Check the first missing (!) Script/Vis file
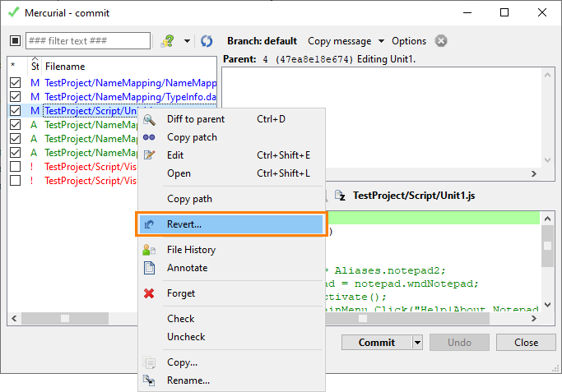The width and height of the screenshot is (562, 392). (15, 167)
